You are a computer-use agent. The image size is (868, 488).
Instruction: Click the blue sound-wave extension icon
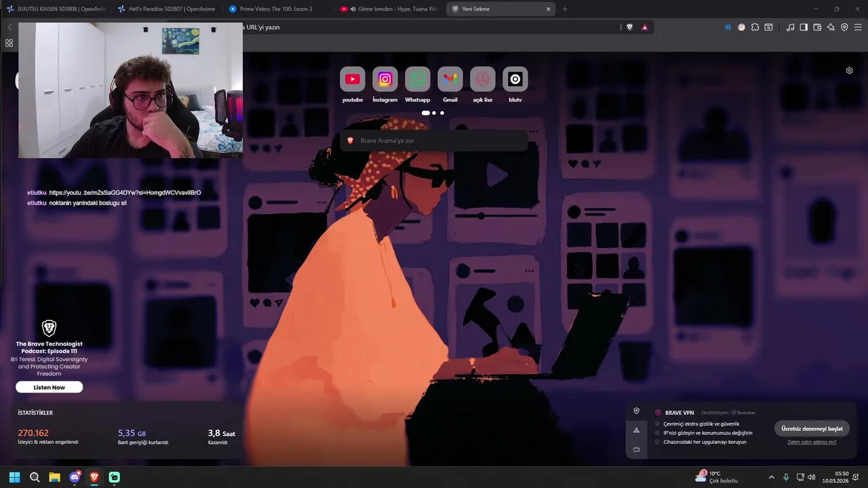(728, 27)
